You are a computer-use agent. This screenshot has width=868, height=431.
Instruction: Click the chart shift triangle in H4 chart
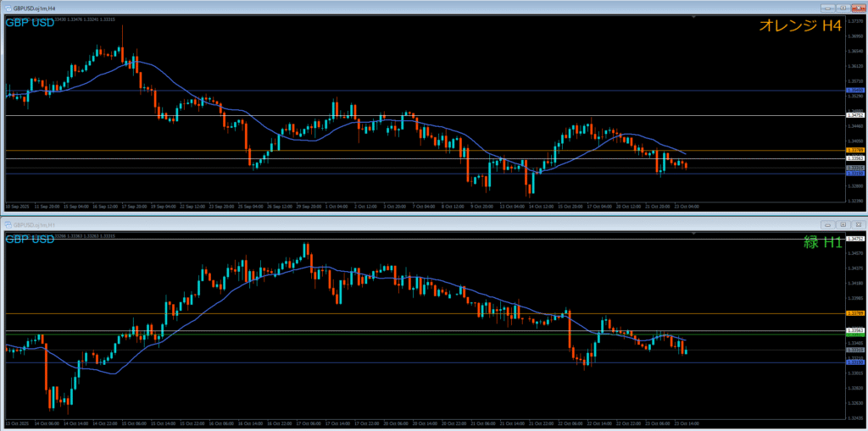point(693,17)
